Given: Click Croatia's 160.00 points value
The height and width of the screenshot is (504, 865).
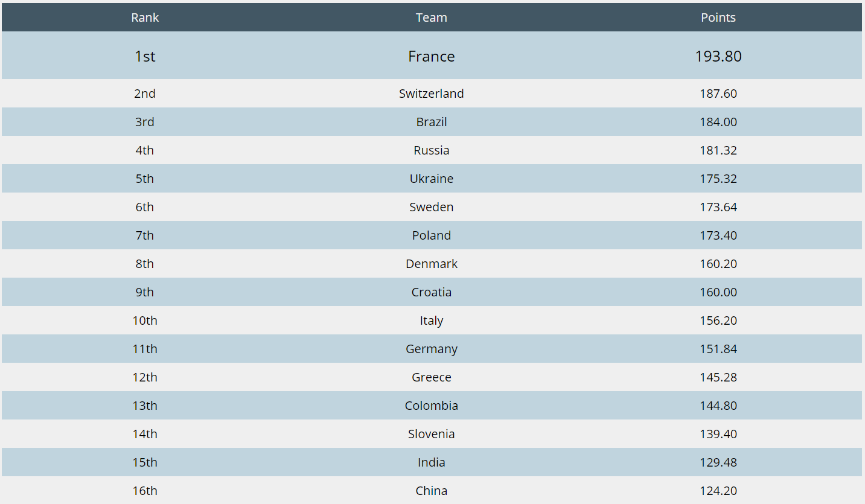Looking at the screenshot, I should point(718,292).
